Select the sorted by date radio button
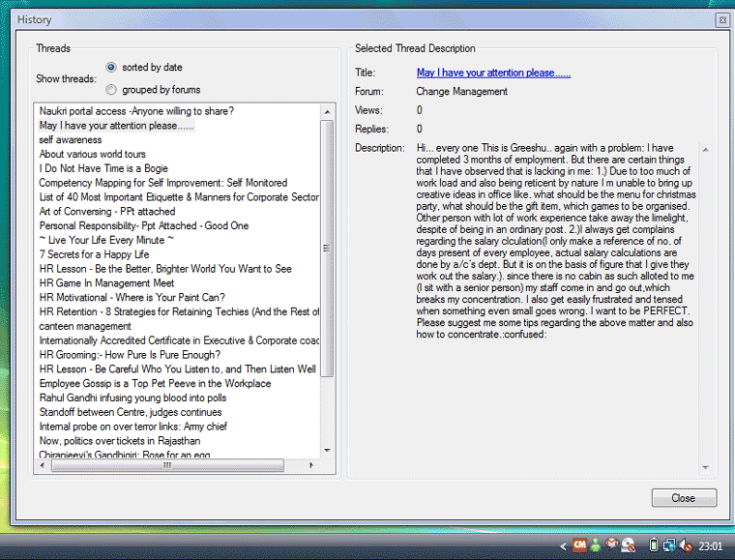The width and height of the screenshot is (735, 560). tap(111, 67)
